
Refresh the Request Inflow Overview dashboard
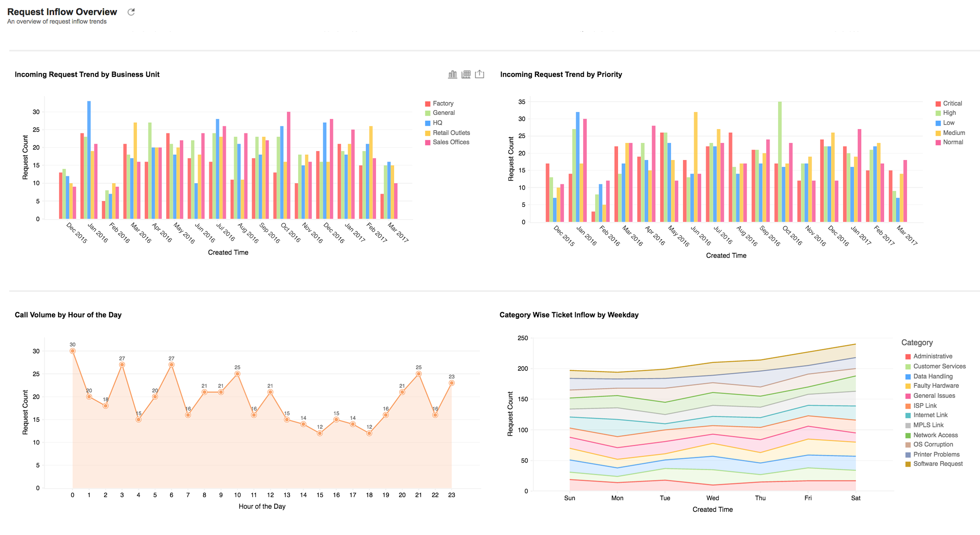(x=131, y=12)
